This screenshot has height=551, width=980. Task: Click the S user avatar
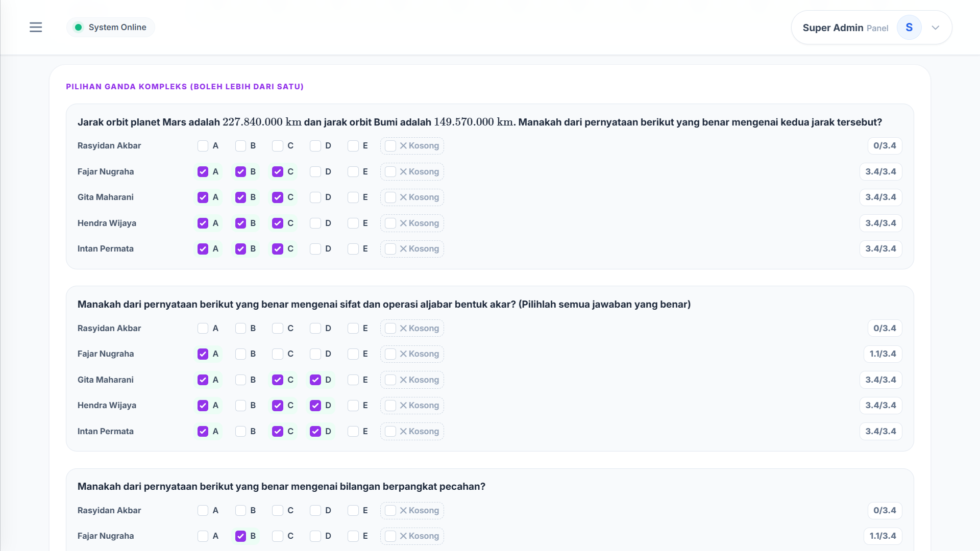(x=909, y=28)
